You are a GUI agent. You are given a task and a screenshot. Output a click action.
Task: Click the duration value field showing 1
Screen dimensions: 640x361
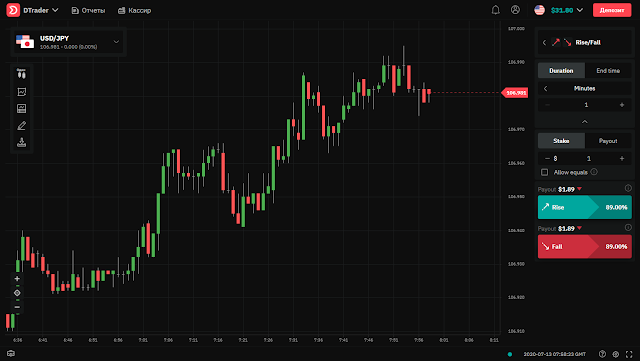[x=586, y=105]
